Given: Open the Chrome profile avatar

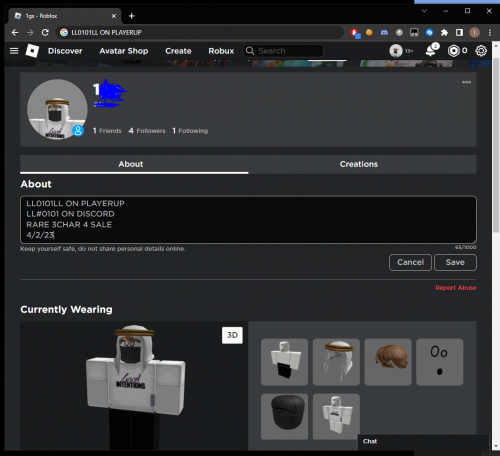Looking at the screenshot, I should pyautogui.click(x=474, y=32).
